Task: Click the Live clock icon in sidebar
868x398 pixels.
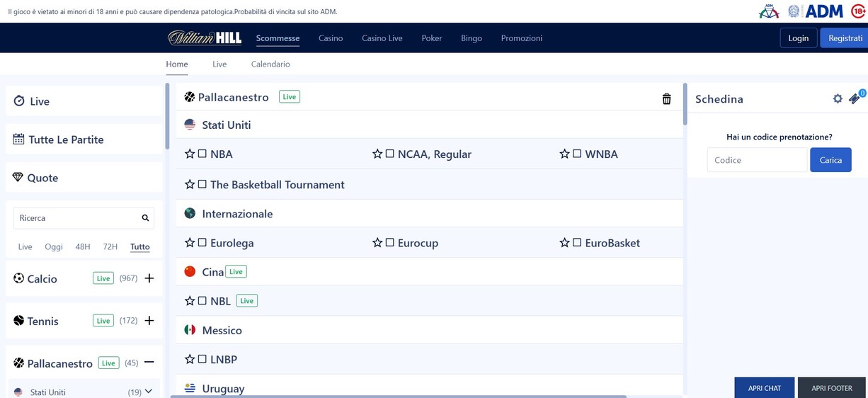Action: coord(19,101)
